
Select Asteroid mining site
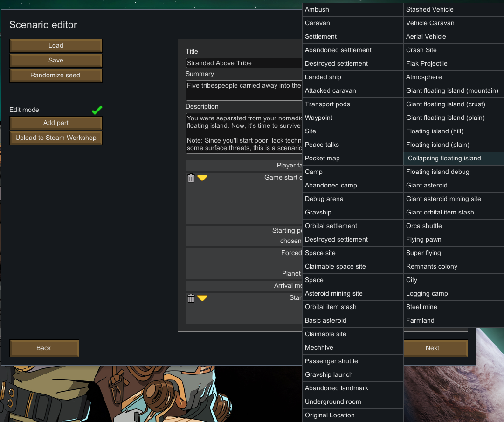click(x=352, y=293)
